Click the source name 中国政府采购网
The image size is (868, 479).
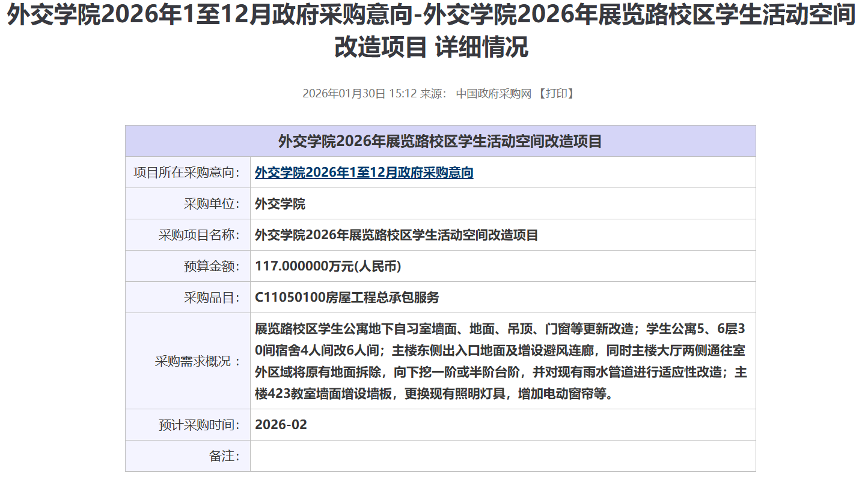point(494,94)
